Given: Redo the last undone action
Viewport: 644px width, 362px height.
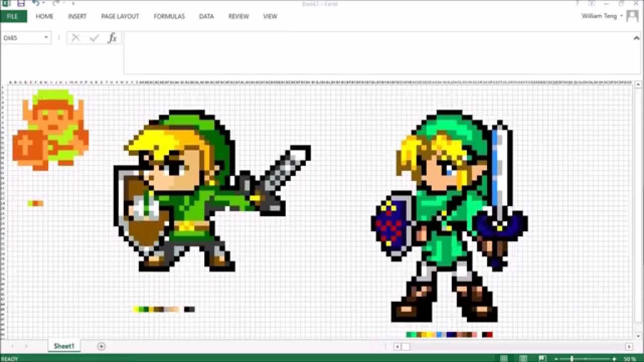Looking at the screenshot, I should tap(56, 3).
